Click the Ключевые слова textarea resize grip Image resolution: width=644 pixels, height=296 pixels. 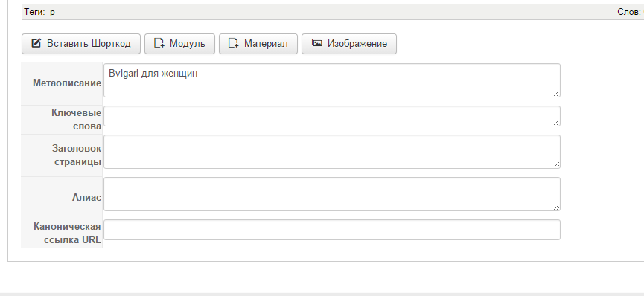coord(556,122)
